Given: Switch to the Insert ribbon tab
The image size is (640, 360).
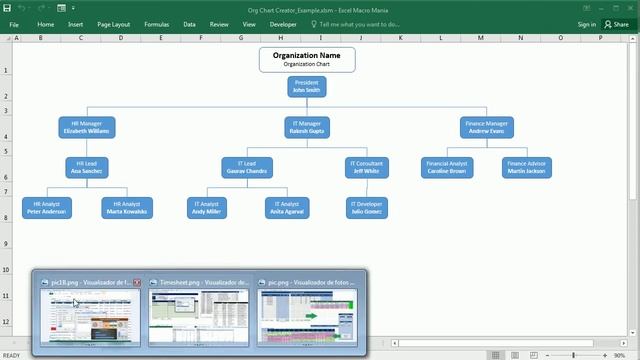Looking at the screenshot, I should coord(76,24).
